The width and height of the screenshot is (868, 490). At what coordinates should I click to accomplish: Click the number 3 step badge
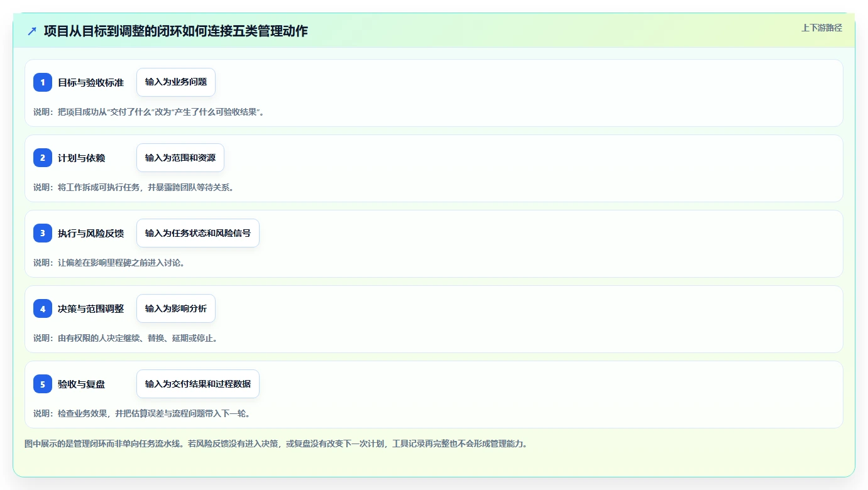[43, 233]
